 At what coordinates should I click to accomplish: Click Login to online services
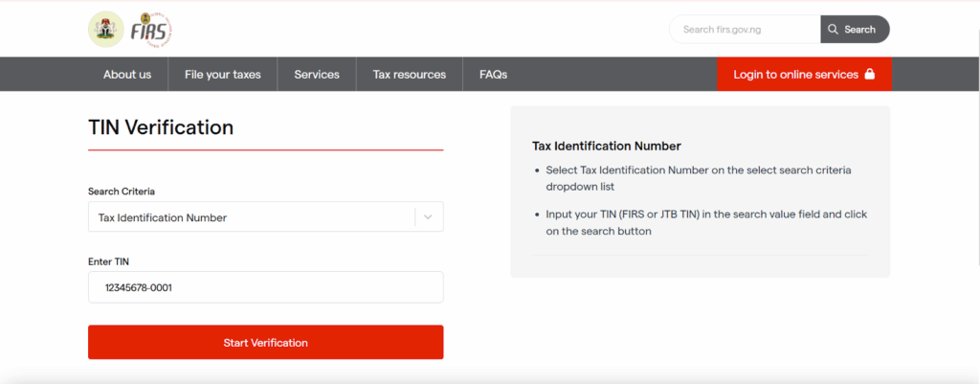coord(795,75)
